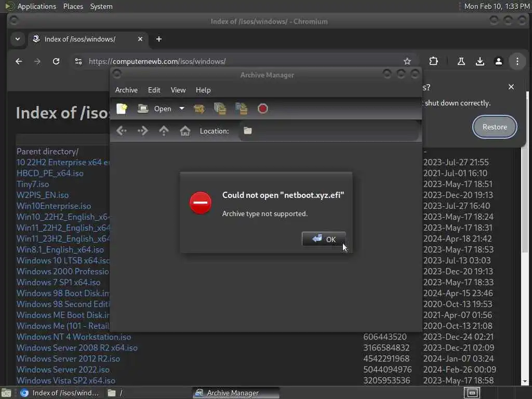The width and height of the screenshot is (532, 399).
Task: Click New archive icon in Archive Manager
Action: pyautogui.click(x=122, y=109)
